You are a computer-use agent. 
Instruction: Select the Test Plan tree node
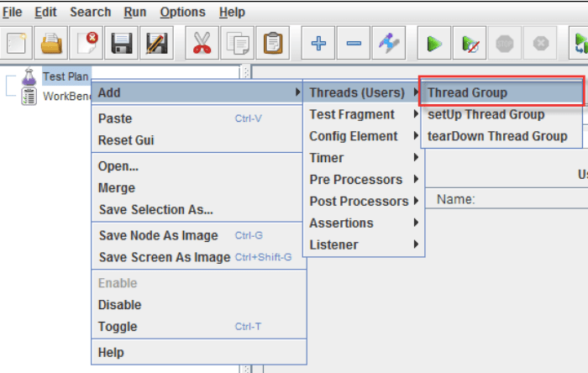coord(66,76)
